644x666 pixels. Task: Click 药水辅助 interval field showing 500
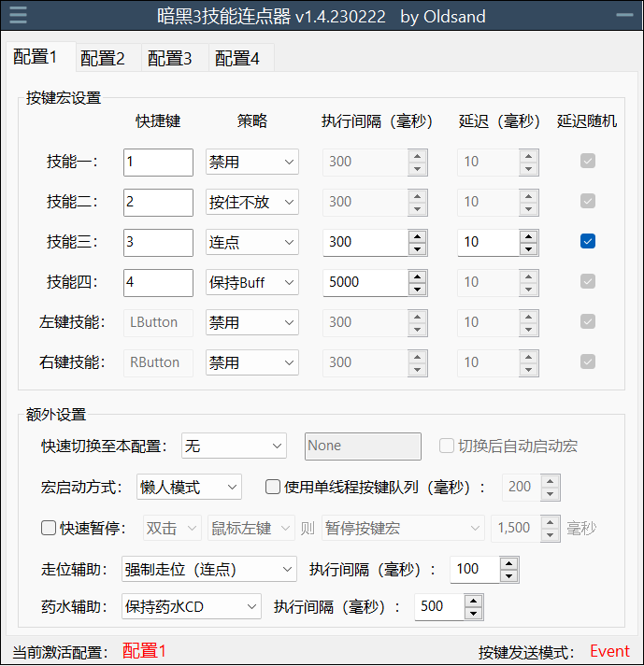439,606
